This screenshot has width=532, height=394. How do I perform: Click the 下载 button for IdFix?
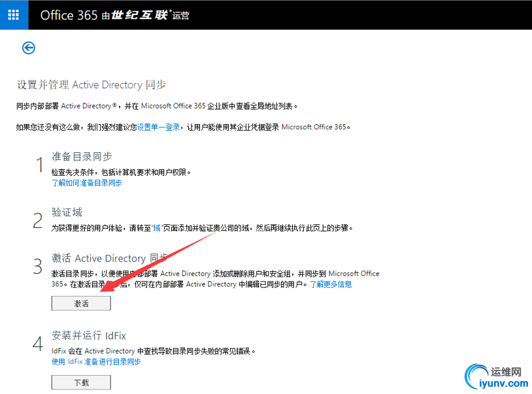click(x=81, y=382)
